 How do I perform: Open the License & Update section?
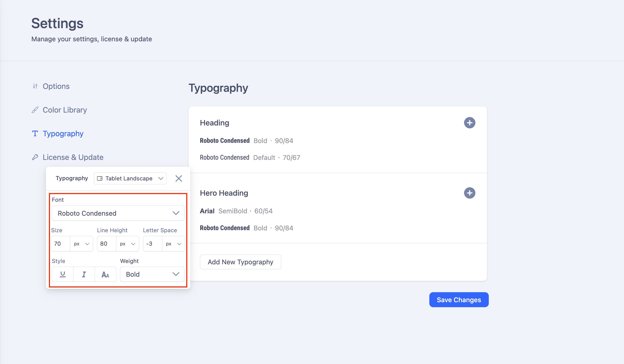[73, 157]
